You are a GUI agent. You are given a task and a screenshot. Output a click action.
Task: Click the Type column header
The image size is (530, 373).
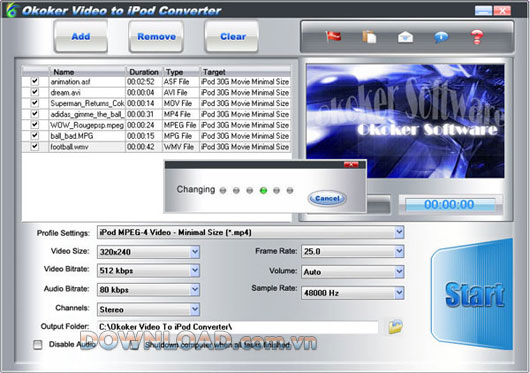(181, 72)
